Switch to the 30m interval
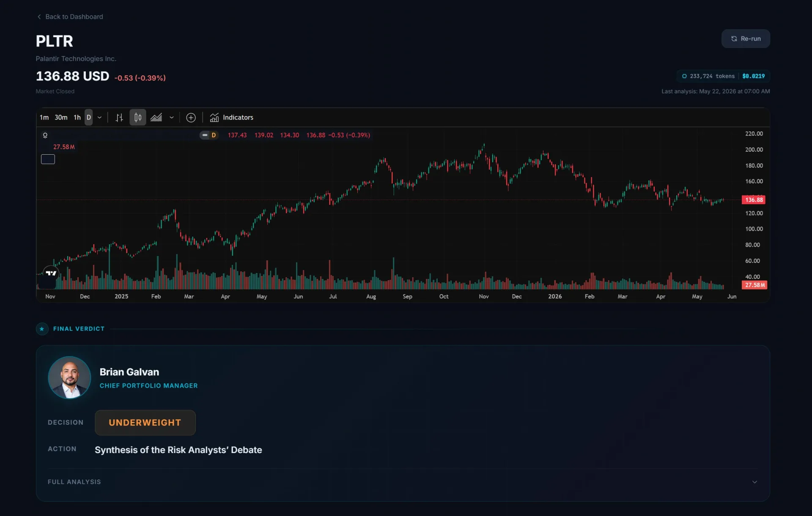Viewport: 812px width, 516px height. 61,117
